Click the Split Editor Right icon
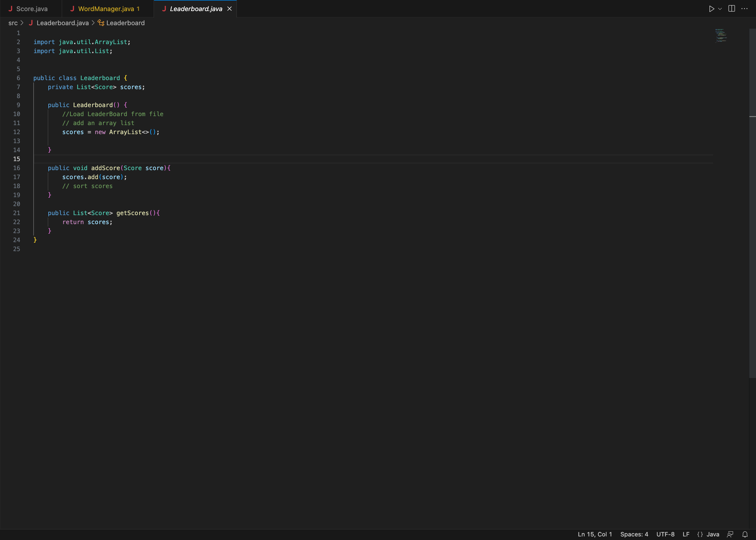The height and width of the screenshot is (540, 756). [x=731, y=9]
